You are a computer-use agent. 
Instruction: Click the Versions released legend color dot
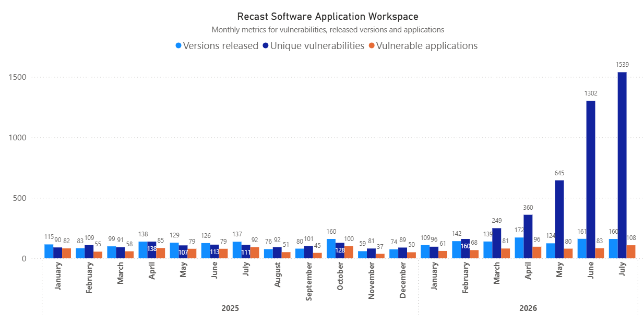(x=179, y=46)
